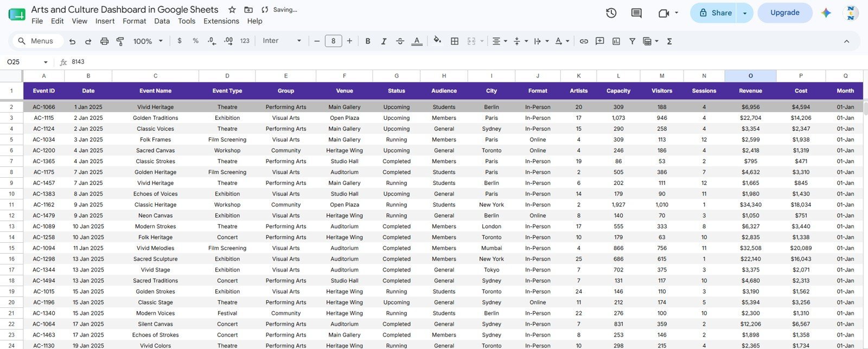Click the font size field
The height and width of the screenshot is (349, 868).
point(333,41)
